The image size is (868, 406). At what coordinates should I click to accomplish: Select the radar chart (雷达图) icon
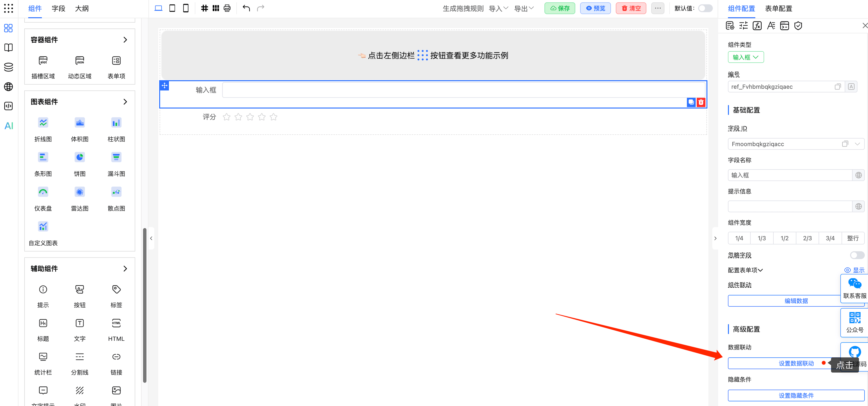tap(80, 192)
